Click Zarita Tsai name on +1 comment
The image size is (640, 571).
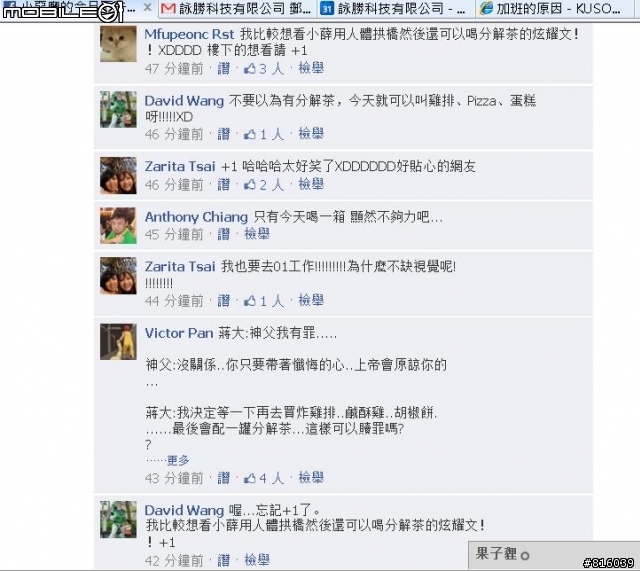pyautogui.click(x=180, y=166)
